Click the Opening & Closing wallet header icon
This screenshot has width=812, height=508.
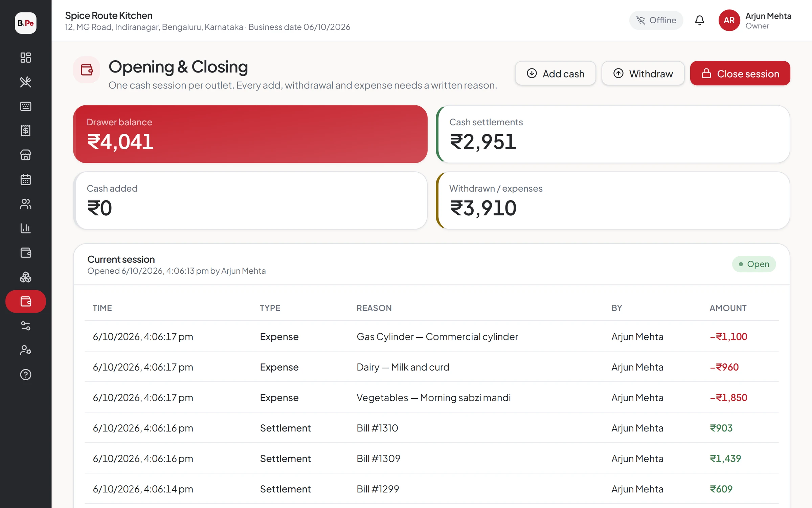tap(87, 70)
